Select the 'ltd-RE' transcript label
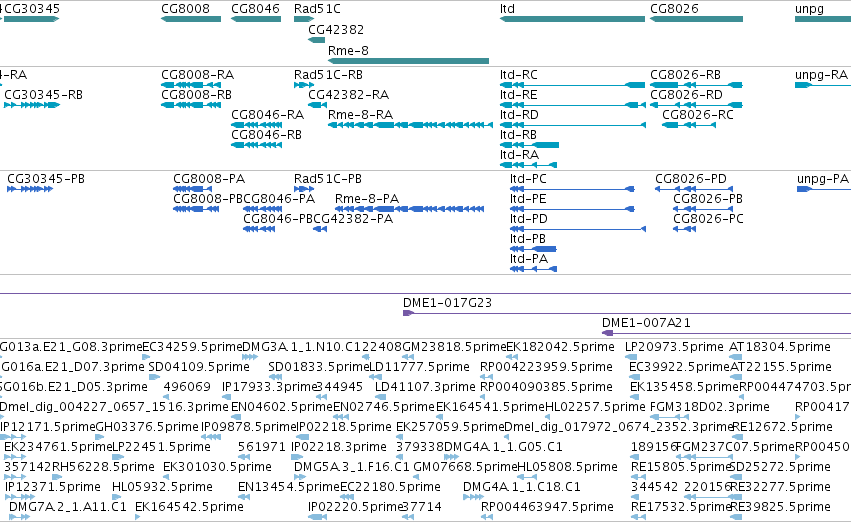Image resolution: width=851 pixels, height=522 pixels. [x=518, y=95]
